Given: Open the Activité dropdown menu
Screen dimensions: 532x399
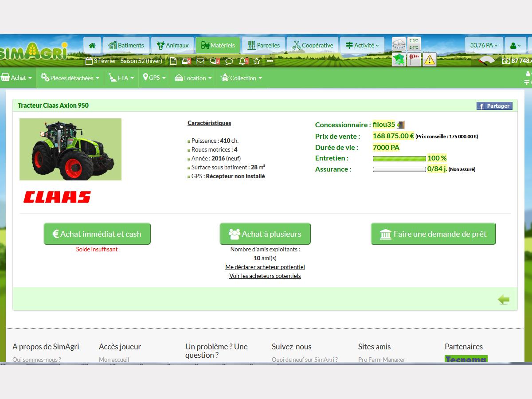Looking at the screenshot, I should (x=362, y=45).
